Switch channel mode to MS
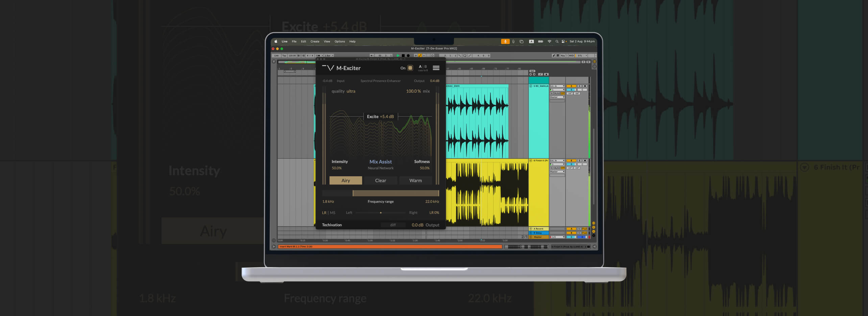Viewport: 868px width, 316px height. point(333,213)
